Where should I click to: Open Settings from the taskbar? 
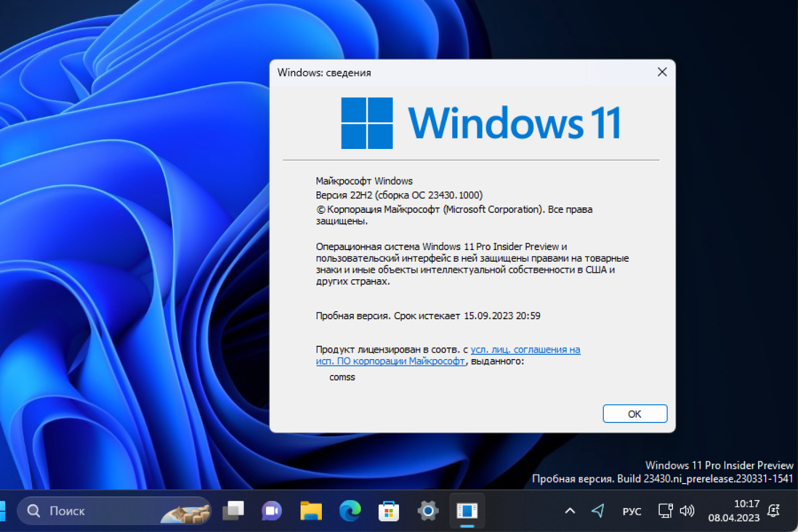(x=428, y=511)
